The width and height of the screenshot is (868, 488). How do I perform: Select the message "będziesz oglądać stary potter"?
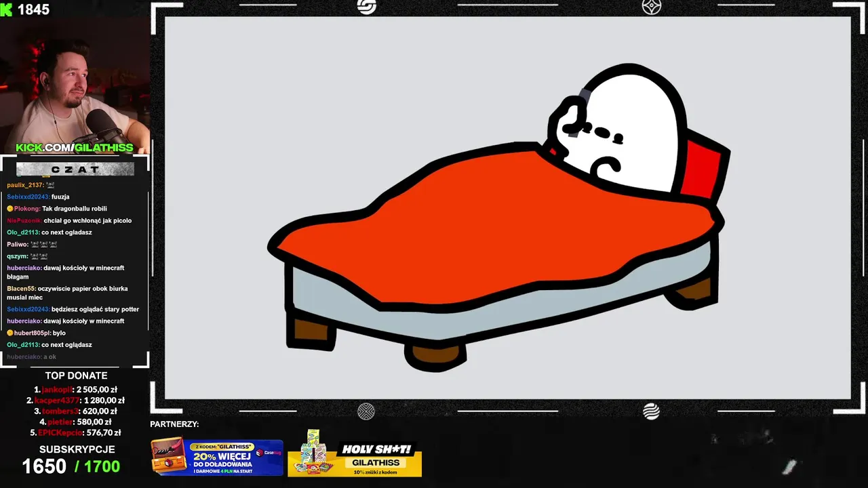coord(95,309)
